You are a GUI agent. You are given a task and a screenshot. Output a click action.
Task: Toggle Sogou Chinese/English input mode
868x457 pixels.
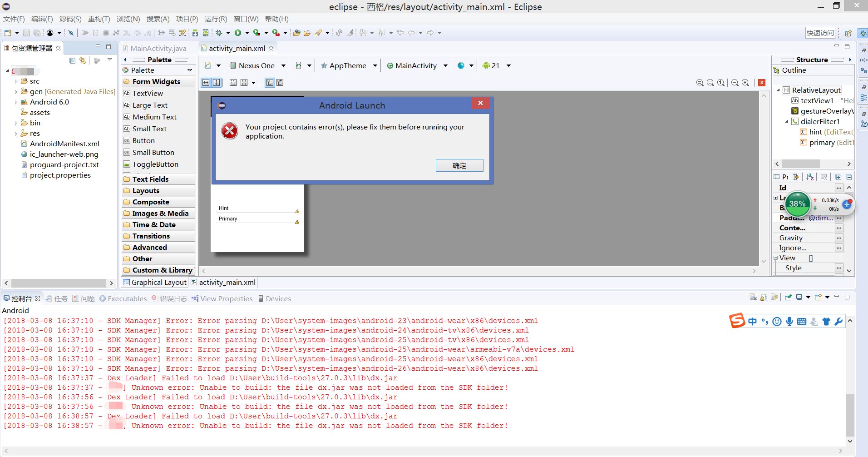[752, 321]
